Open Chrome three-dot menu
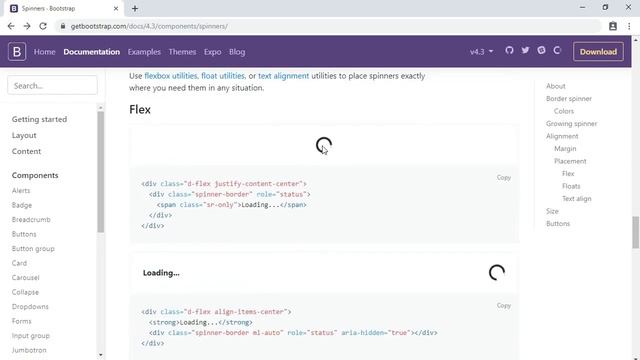 coord(629,26)
